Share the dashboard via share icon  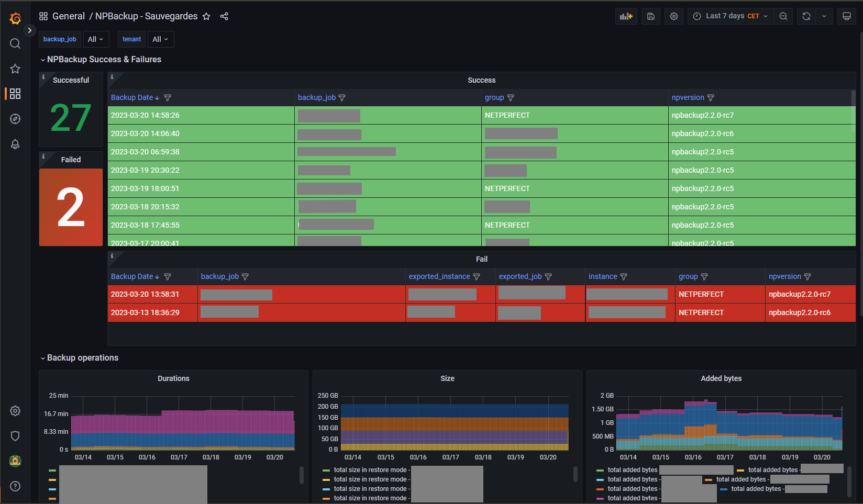pyautogui.click(x=224, y=16)
